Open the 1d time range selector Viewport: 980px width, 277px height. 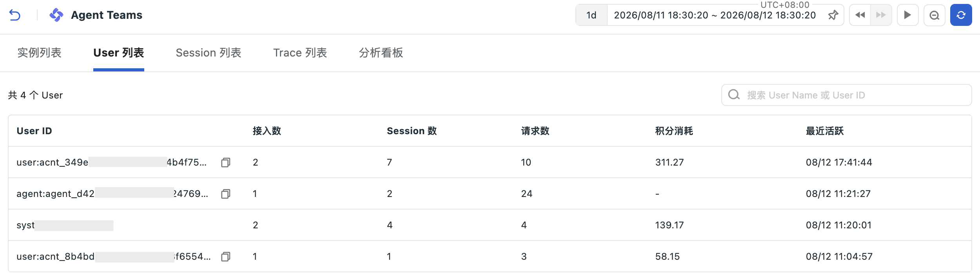pos(592,15)
